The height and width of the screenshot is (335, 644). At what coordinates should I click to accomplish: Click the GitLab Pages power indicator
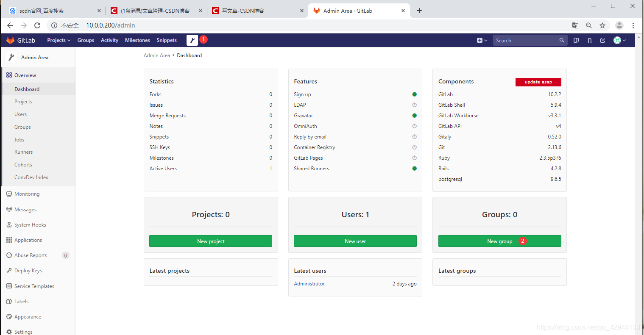[414, 158]
